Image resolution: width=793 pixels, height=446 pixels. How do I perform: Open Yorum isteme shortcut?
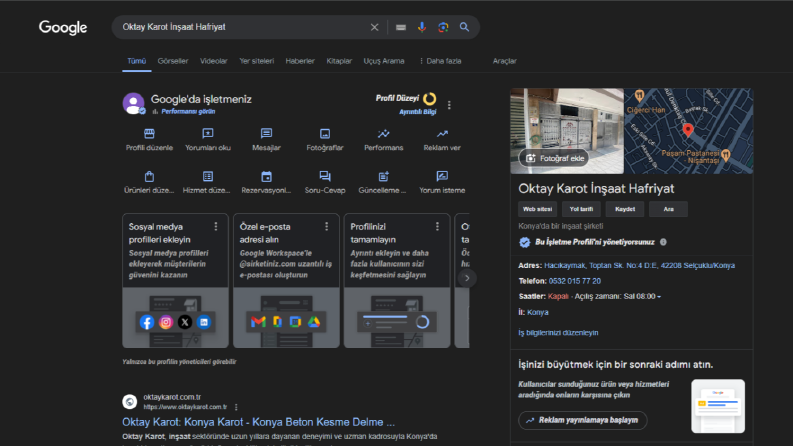click(x=442, y=183)
